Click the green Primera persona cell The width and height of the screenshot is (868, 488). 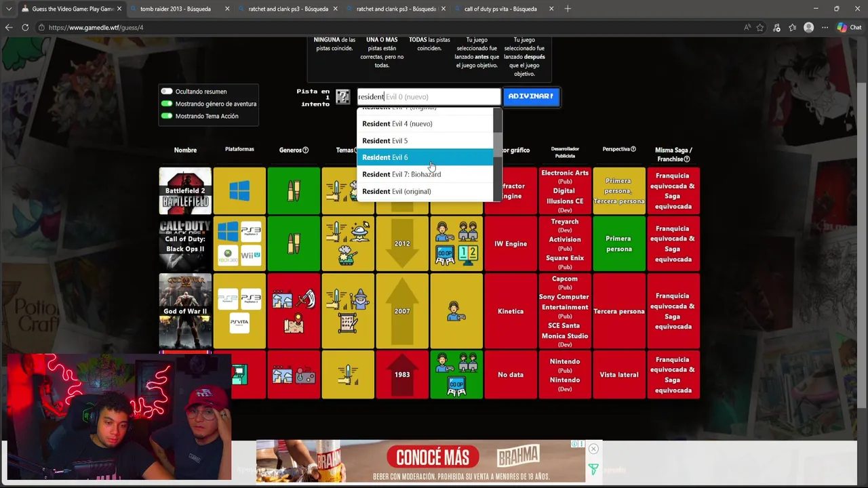619,243
